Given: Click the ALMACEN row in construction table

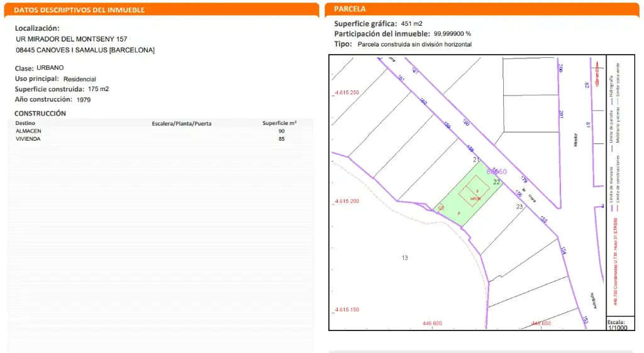Looking at the screenshot, I should coord(28,131).
